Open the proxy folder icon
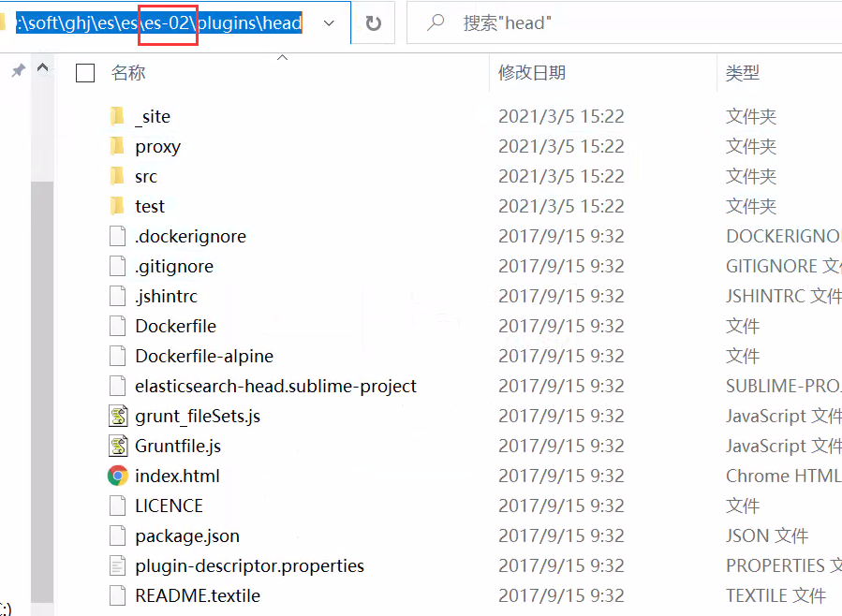 117,146
